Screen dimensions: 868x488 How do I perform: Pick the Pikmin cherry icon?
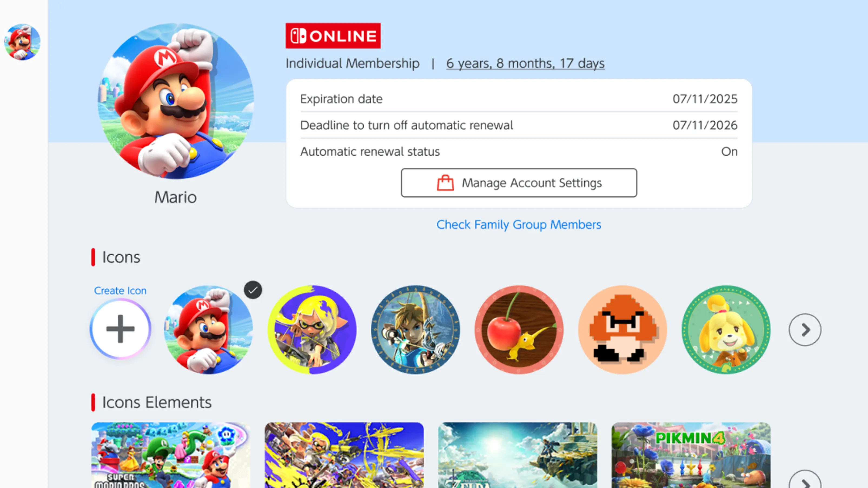point(519,330)
